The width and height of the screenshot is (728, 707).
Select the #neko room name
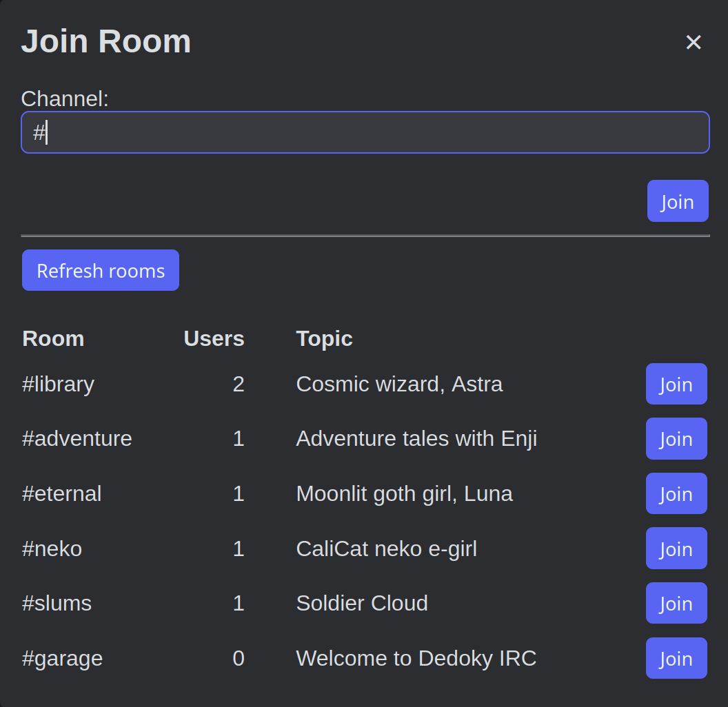click(52, 549)
